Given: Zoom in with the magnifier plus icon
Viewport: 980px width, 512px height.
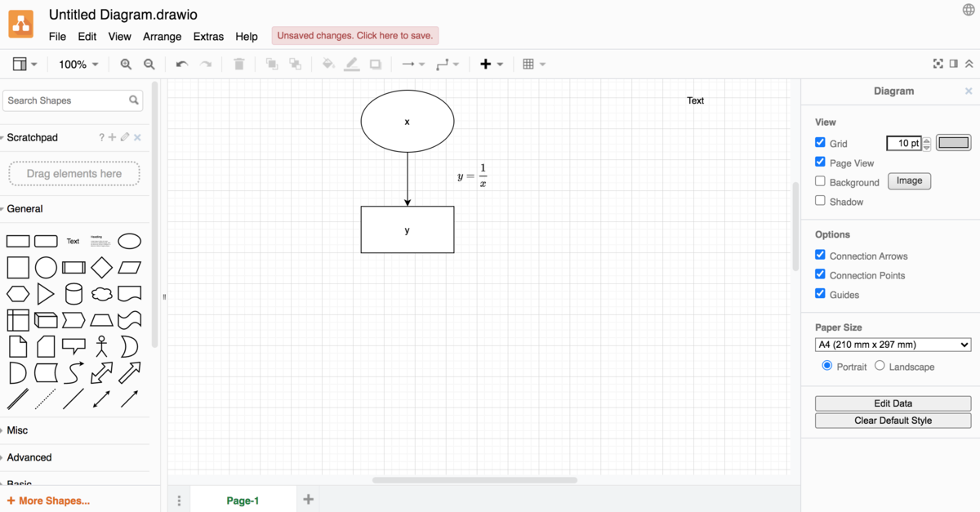Looking at the screenshot, I should [126, 64].
